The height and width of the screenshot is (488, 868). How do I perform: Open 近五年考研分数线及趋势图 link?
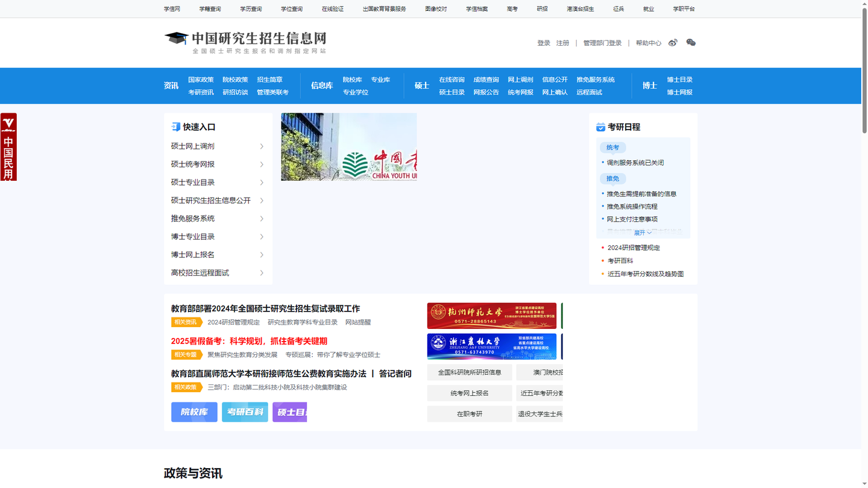pyautogui.click(x=646, y=274)
